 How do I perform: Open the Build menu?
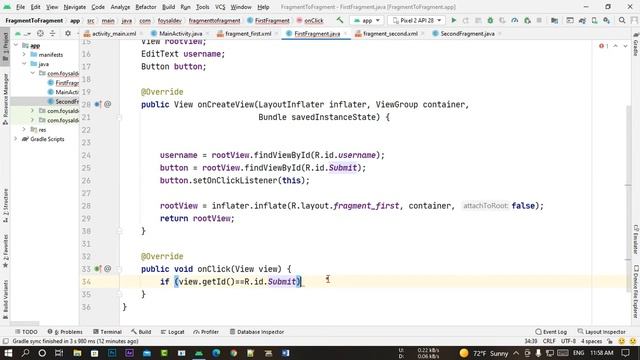click(x=168, y=7)
